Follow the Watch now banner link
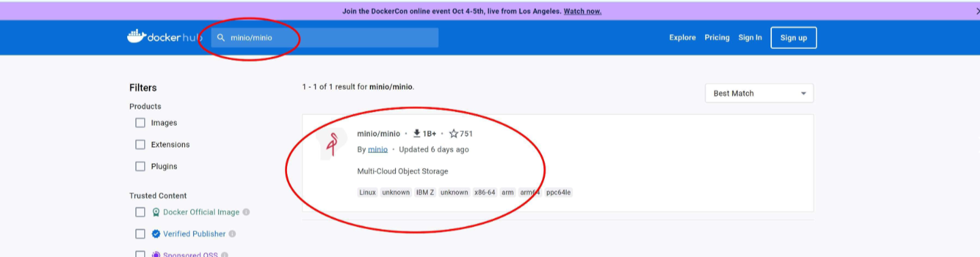 (582, 11)
